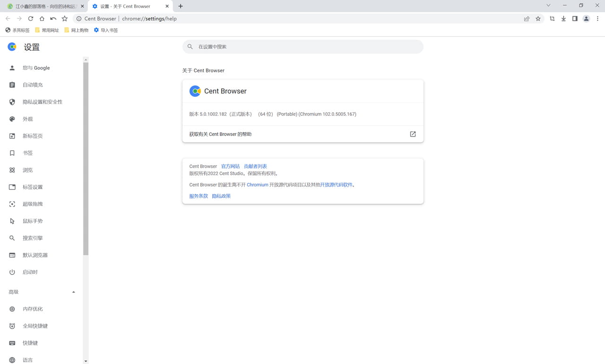The width and height of the screenshot is (605, 364).
Task: Go to the home page icon
Action: (42, 18)
